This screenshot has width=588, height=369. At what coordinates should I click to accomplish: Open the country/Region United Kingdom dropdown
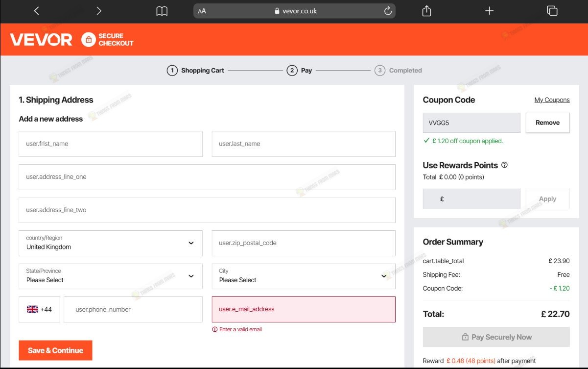point(111,243)
